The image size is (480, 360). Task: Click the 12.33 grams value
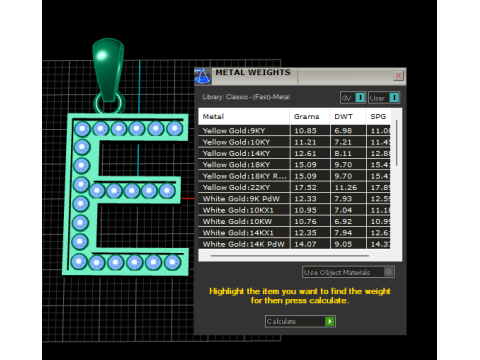point(305,199)
